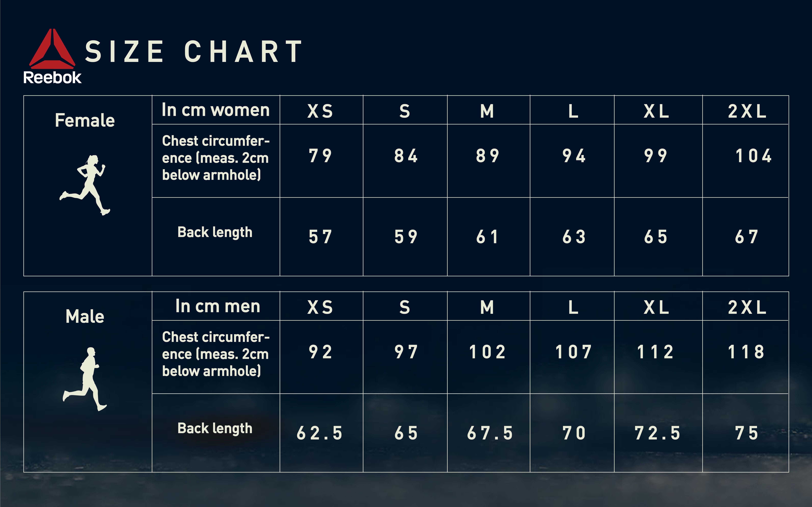This screenshot has width=812, height=507.
Task: Click the Reebok wordmark text
Action: click(x=52, y=78)
